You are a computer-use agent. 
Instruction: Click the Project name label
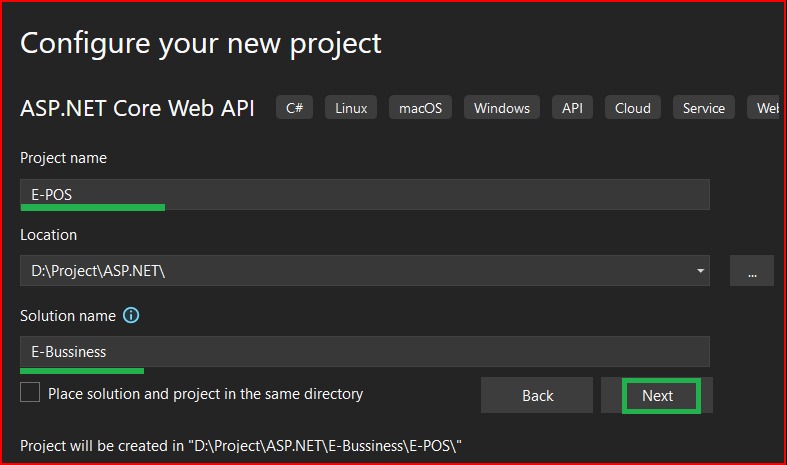click(63, 158)
